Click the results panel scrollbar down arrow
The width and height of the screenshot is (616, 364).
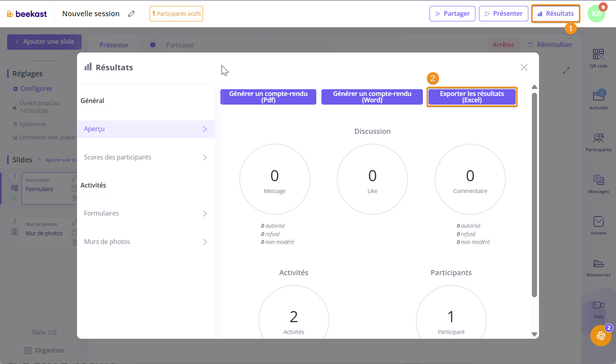[x=534, y=334]
